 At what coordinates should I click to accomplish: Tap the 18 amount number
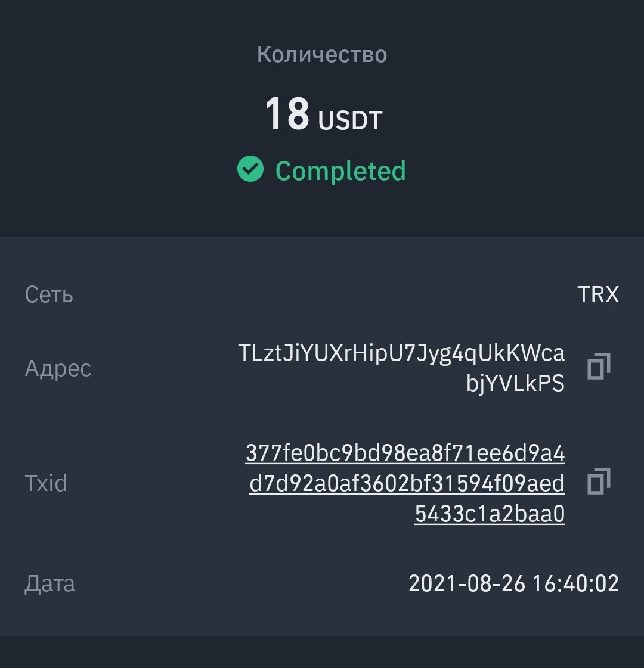pyautogui.click(x=287, y=113)
